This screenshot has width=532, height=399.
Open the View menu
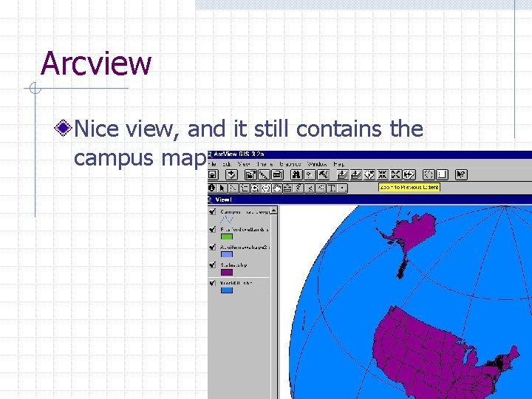244,164
